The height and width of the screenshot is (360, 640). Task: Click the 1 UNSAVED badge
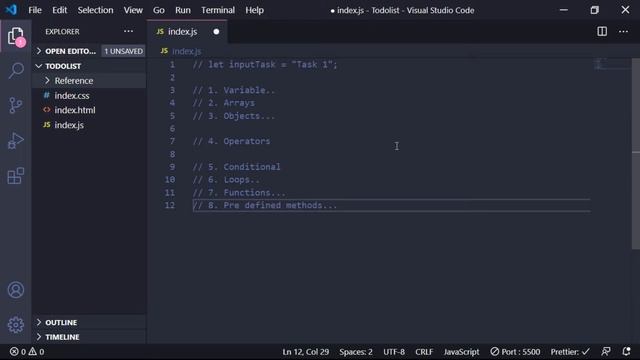(124, 51)
